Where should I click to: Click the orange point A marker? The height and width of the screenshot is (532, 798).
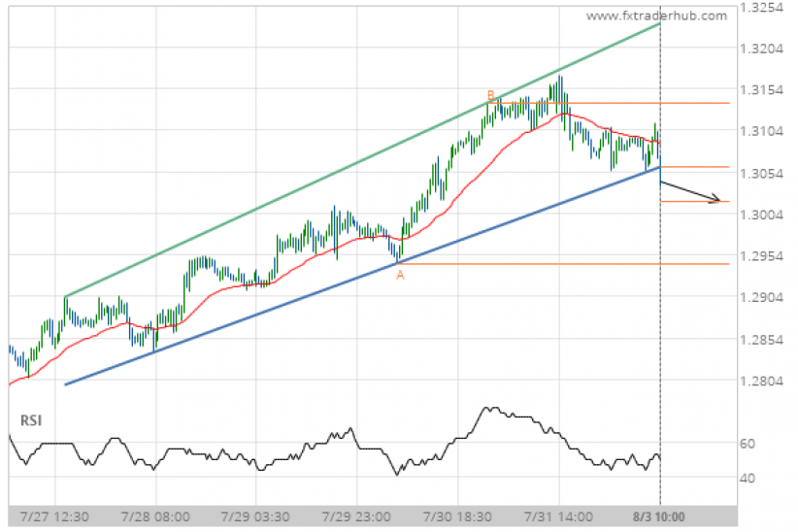400,276
